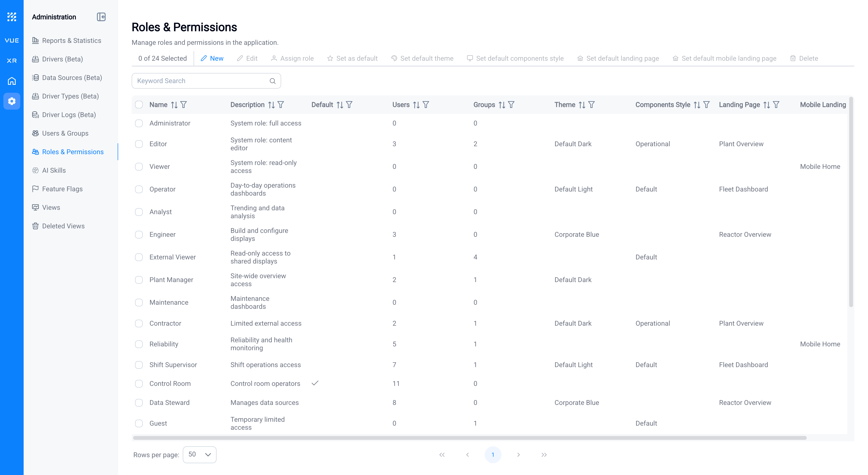The height and width of the screenshot is (475, 868).
Task: Focus the Keyword Search field
Action: (x=206, y=81)
